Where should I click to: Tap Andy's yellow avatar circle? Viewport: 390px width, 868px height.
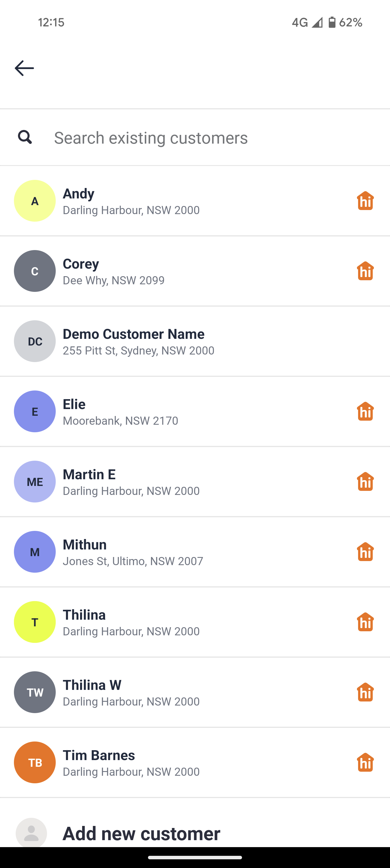35,201
